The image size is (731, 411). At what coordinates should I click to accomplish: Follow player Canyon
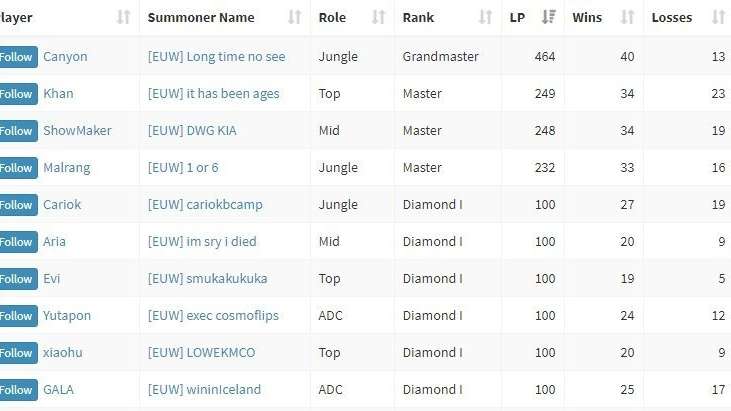18,57
